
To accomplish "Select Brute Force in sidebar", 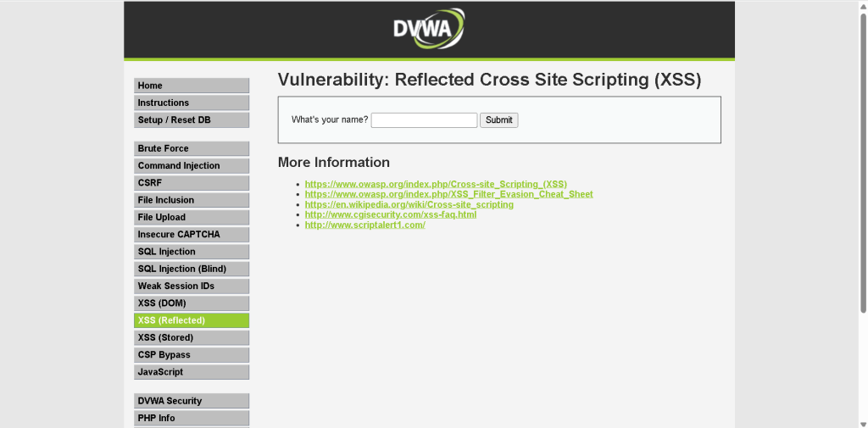I will [192, 149].
